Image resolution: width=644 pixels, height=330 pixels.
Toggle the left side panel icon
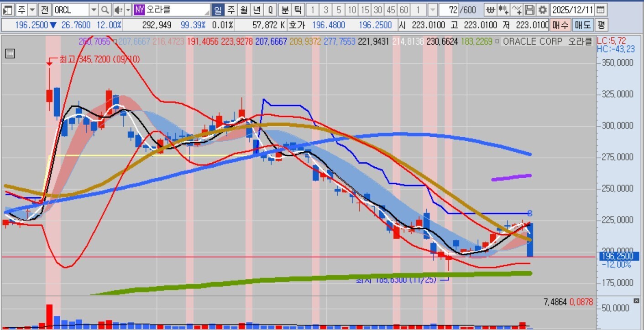(x=8, y=10)
